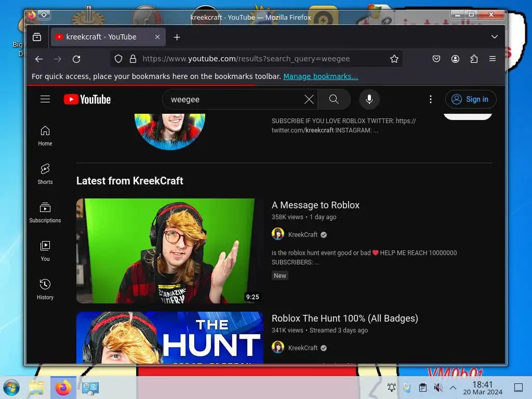532x399 pixels.
Task: Toggle the keep-on-all-desktops pin in titlebar
Action: point(44,15)
